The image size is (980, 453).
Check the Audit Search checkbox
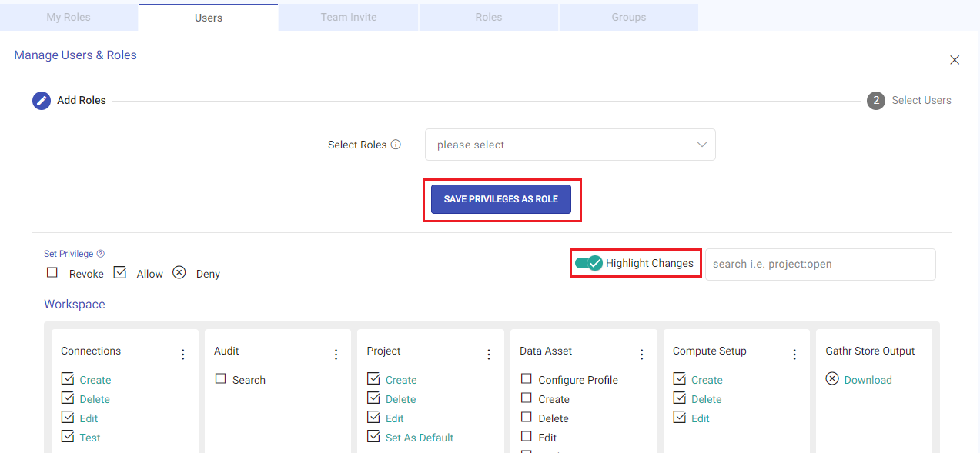pyautogui.click(x=221, y=379)
